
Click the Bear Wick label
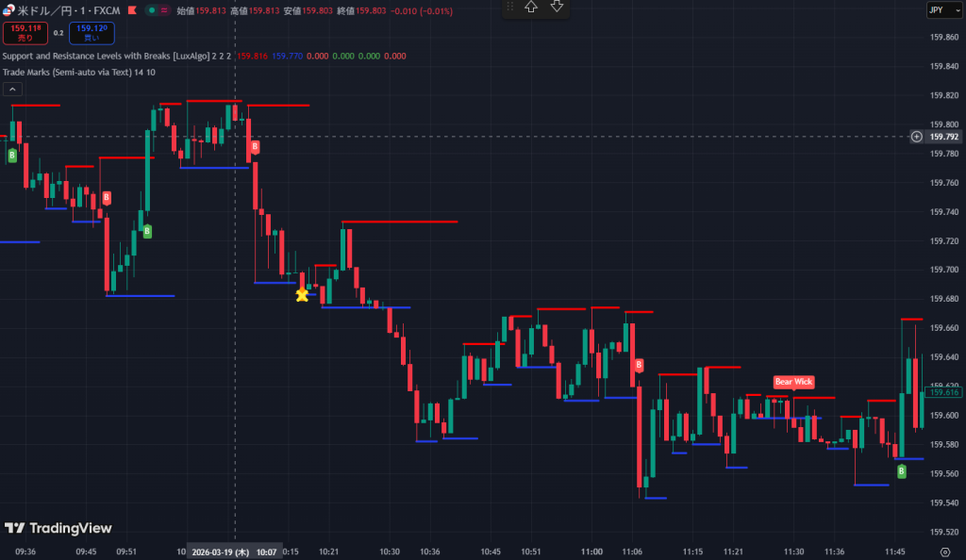click(x=793, y=382)
